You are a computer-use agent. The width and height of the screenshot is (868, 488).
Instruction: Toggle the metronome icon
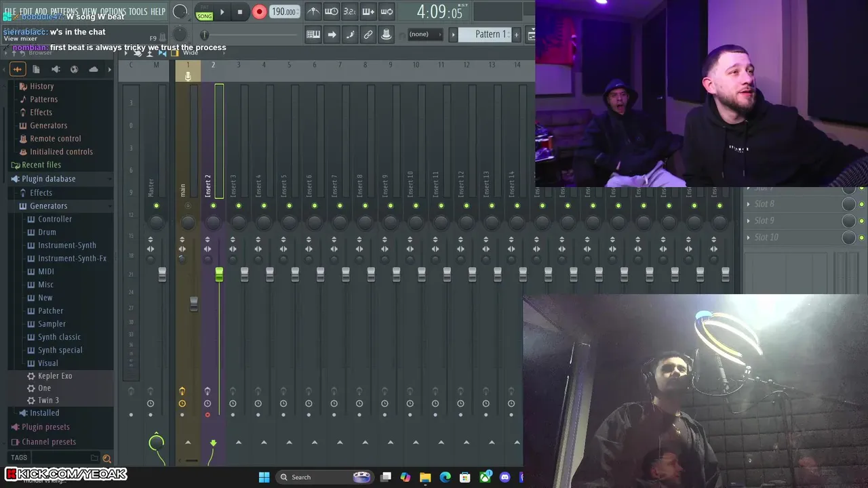(313, 12)
